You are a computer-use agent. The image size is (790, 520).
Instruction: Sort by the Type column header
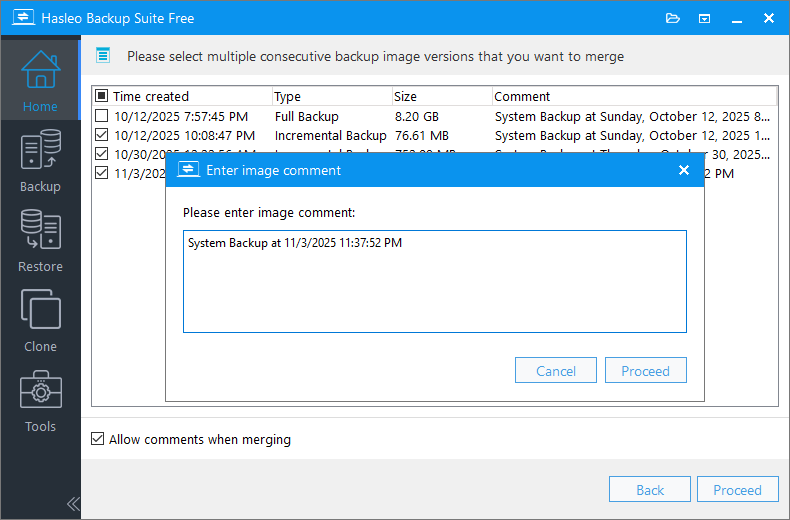pyautogui.click(x=330, y=97)
